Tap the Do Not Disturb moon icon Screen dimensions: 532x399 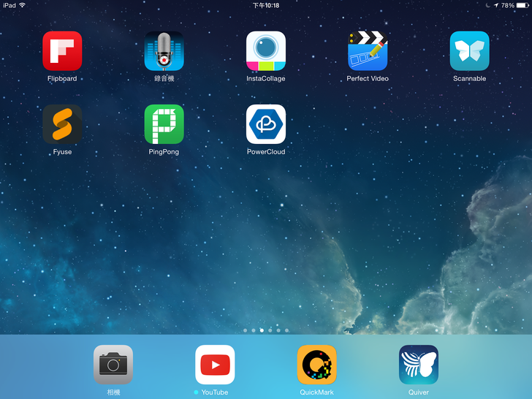[488, 5]
